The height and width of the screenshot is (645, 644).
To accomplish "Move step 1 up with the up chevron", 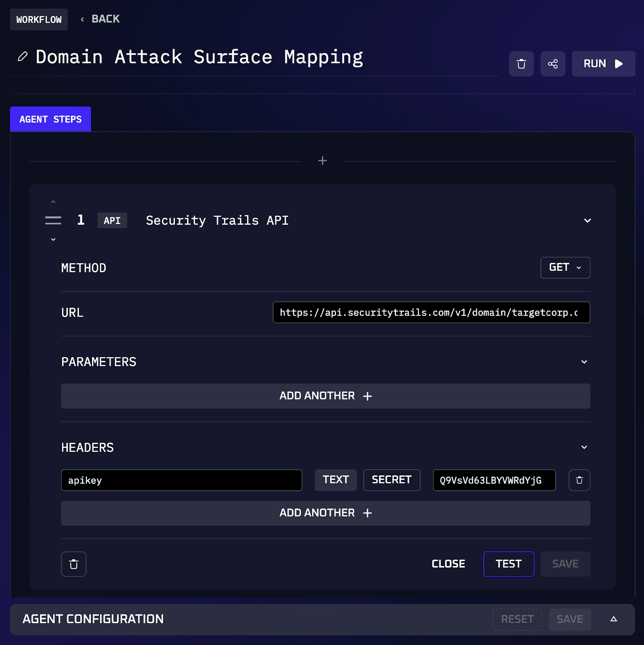I will pyautogui.click(x=53, y=202).
